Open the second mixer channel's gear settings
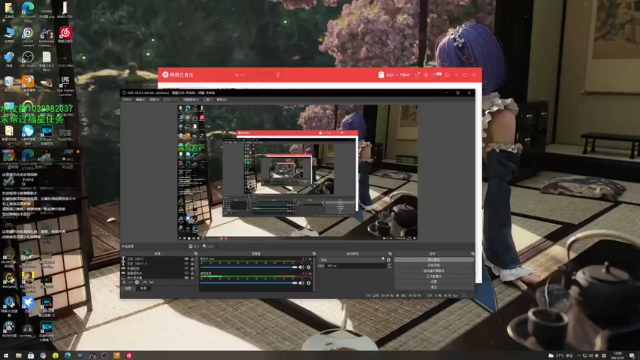The height and width of the screenshot is (360, 640). click(x=309, y=283)
